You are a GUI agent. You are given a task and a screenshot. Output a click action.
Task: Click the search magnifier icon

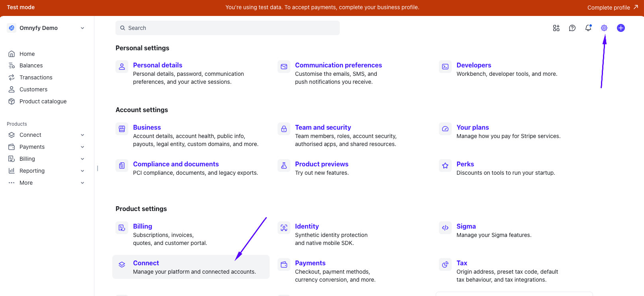coord(123,28)
